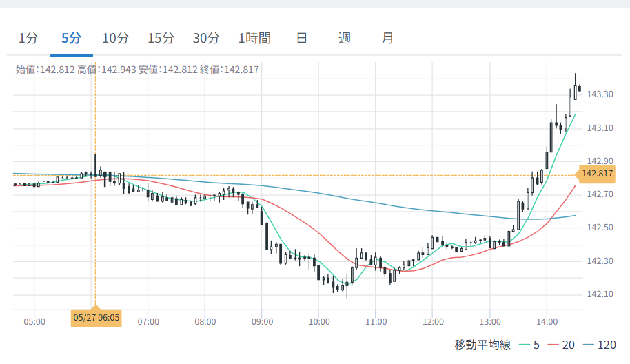This screenshot has width=630, height=364.
Task: Select the 5分 chart interval tab
Action: [71, 39]
